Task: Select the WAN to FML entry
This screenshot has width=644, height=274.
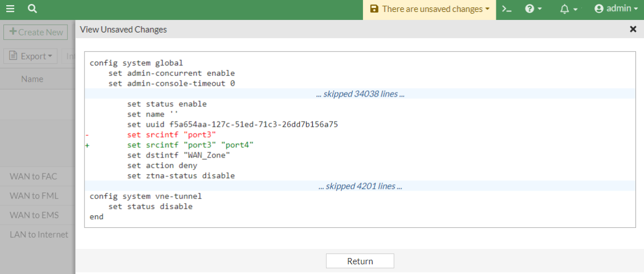Action: tap(34, 195)
